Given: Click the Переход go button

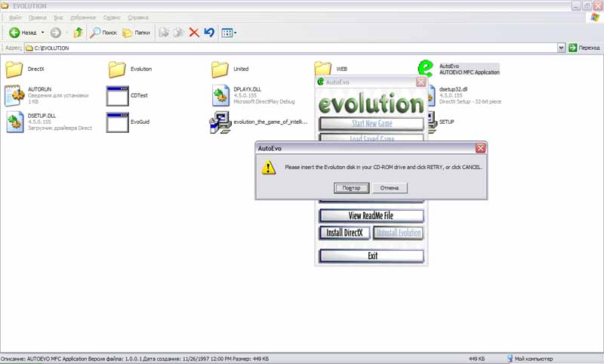Looking at the screenshot, I should click(584, 48).
